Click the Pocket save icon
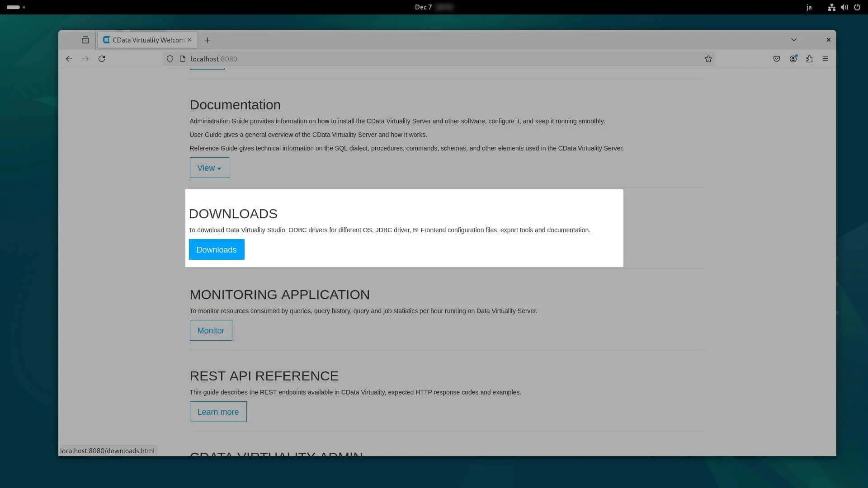 pyautogui.click(x=777, y=59)
